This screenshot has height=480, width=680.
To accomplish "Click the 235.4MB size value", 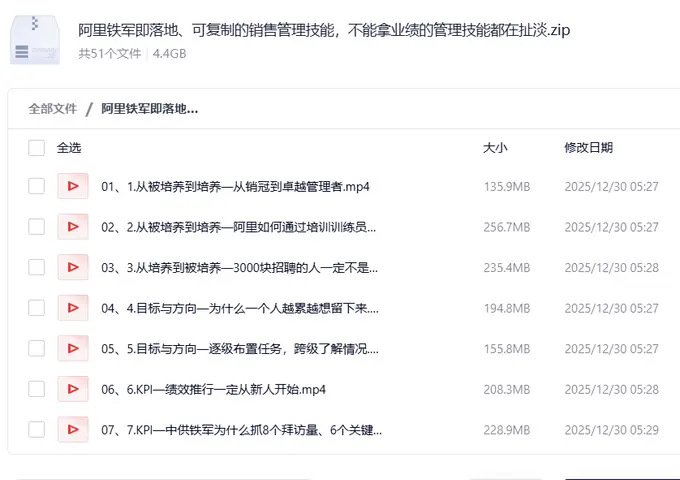I will 507,268.
